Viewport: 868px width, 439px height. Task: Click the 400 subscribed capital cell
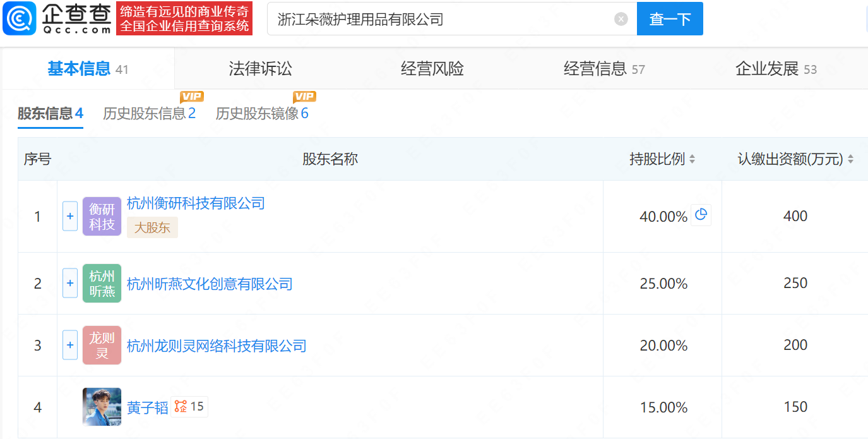pos(795,216)
